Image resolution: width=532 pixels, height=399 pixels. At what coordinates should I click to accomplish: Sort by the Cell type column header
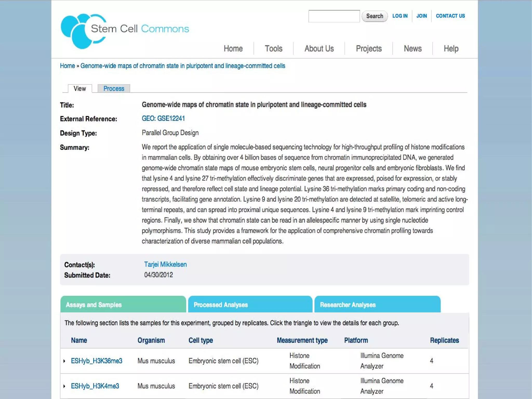pos(201,340)
